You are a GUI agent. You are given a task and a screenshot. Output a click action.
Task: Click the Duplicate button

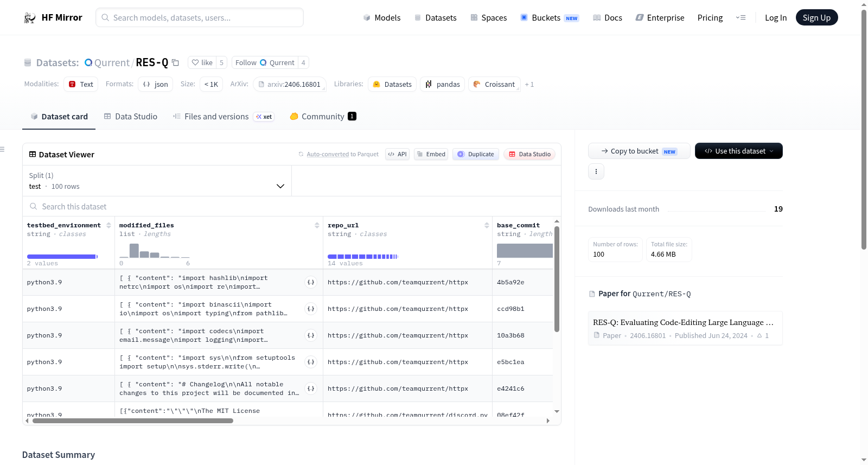(476, 154)
